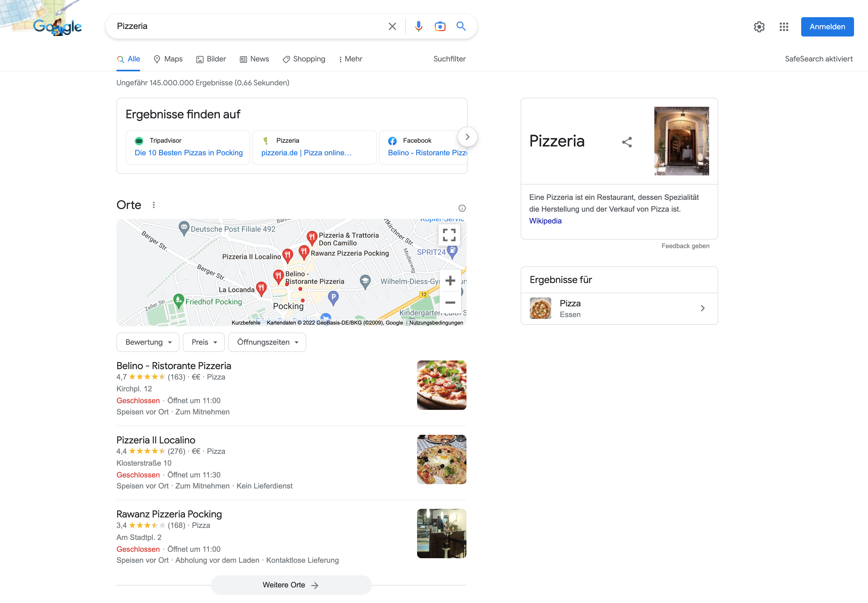Open the Pizzeria entrance photo in panel
Screen dimensions: 868x603
point(682,141)
